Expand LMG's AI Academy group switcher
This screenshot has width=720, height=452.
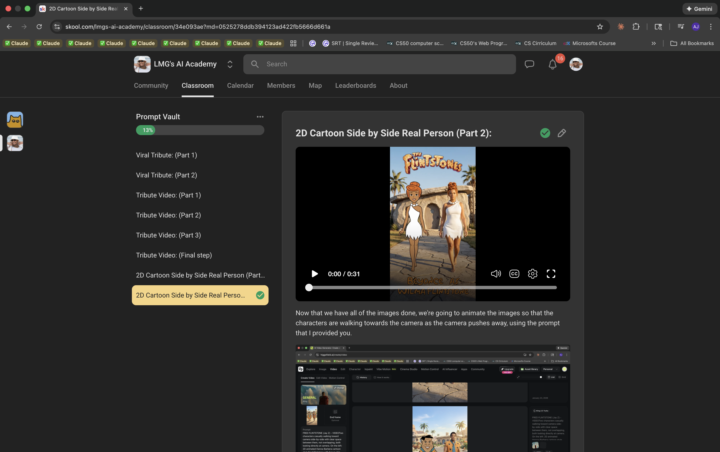click(x=230, y=64)
